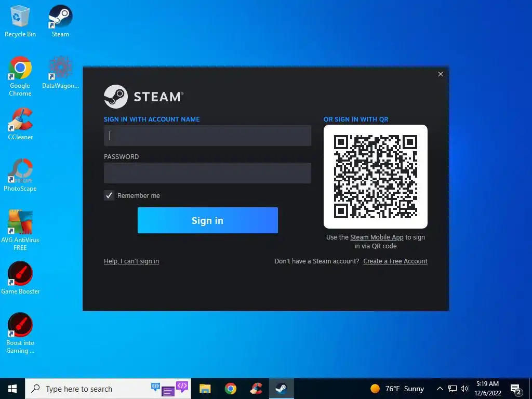Follow the Steam Mobile App link

pyautogui.click(x=377, y=237)
